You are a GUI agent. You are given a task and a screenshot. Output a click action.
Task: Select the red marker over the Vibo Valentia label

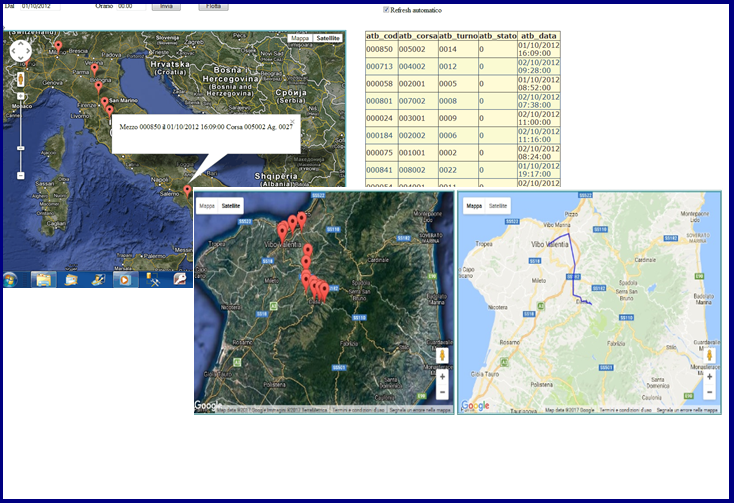pyautogui.click(x=282, y=233)
